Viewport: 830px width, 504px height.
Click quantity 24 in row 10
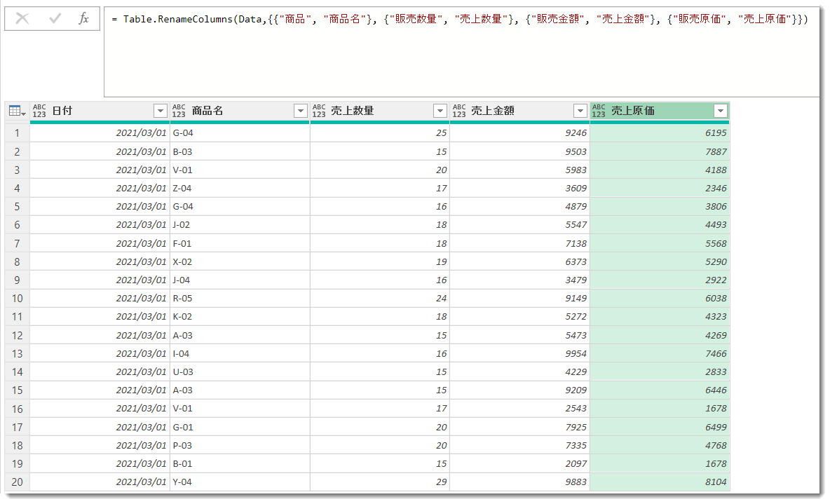pyautogui.click(x=379, y=298)
